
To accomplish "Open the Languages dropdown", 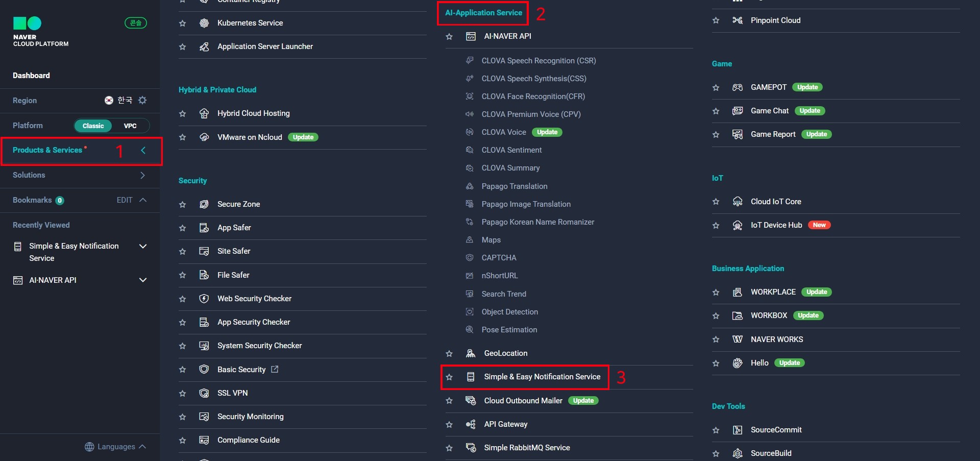I will point(115,447).
